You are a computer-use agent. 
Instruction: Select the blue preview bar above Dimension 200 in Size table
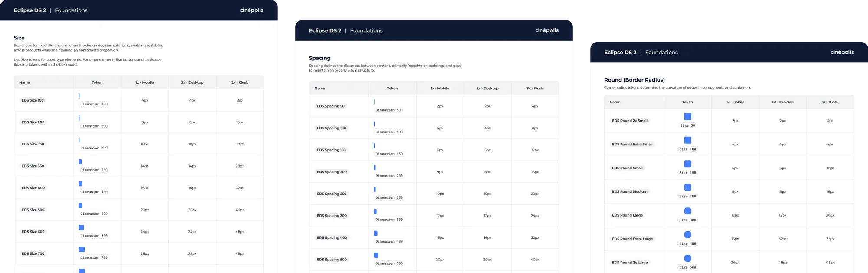(x=79, y=118)
